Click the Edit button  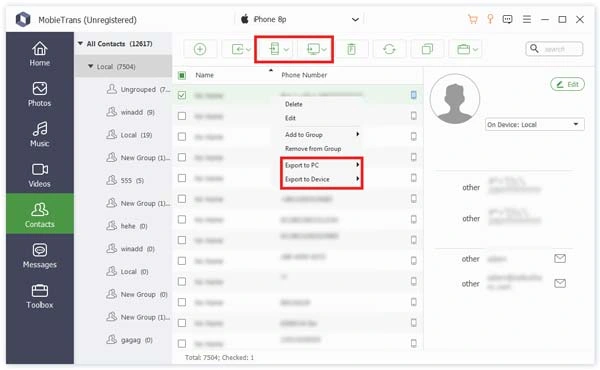[x=567, y=84]
